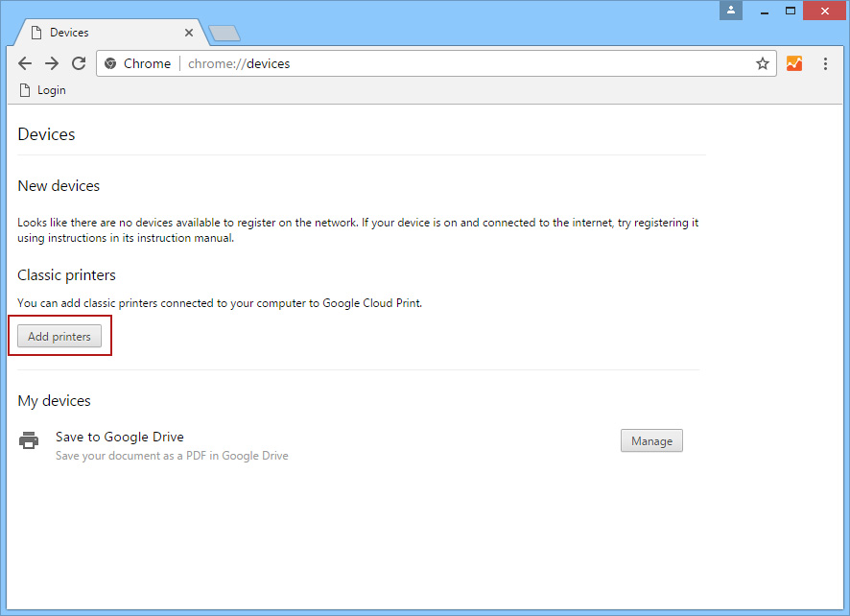Click the user profile icon in title bar
850x616 pixels.
(731, 11)
